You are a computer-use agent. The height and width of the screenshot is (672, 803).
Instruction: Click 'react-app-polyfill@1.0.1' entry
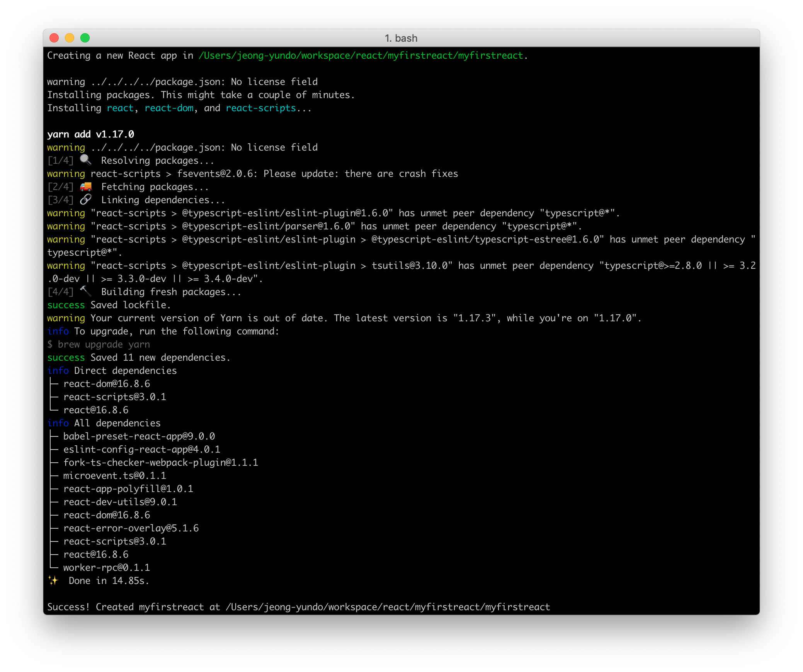(128, 489)
